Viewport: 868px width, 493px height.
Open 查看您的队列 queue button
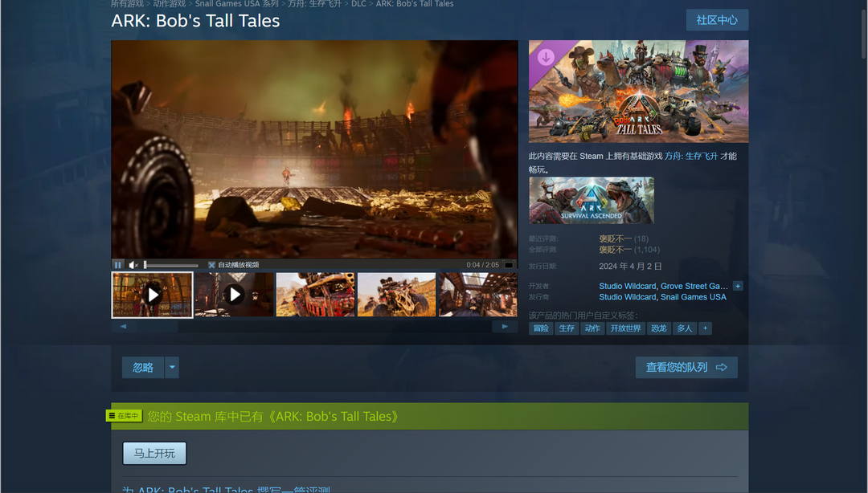click(686, 368)
